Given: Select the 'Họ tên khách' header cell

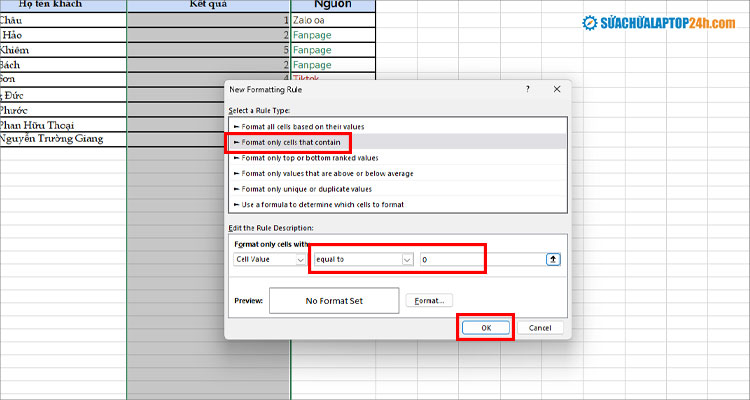Looking at the screenshot, I should [63, 5].
